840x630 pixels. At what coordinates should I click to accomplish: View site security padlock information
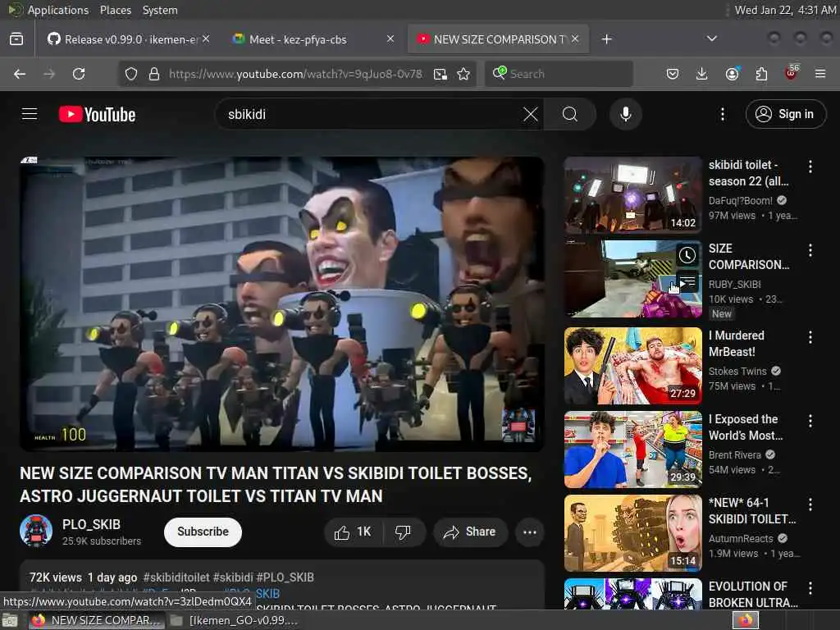[x=154, y=74]
